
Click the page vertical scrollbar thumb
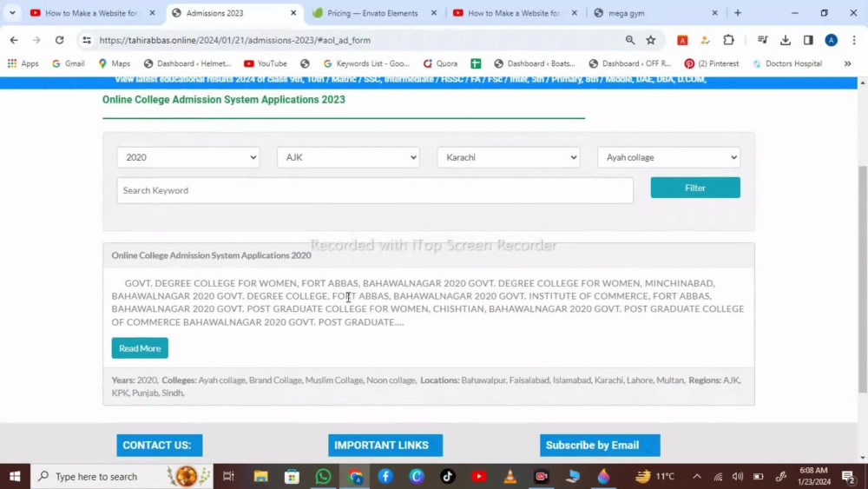pyautogui.click(x=863, y=280)
